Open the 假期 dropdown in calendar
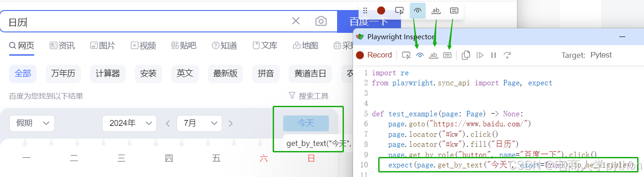This screenshot has height=177, width=644. pyautogui.click(x=32, y=123)
